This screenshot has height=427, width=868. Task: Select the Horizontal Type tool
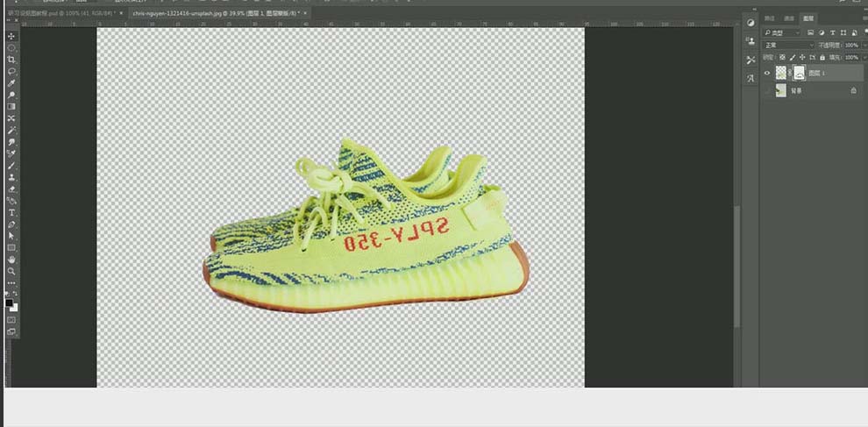(11, 213)
